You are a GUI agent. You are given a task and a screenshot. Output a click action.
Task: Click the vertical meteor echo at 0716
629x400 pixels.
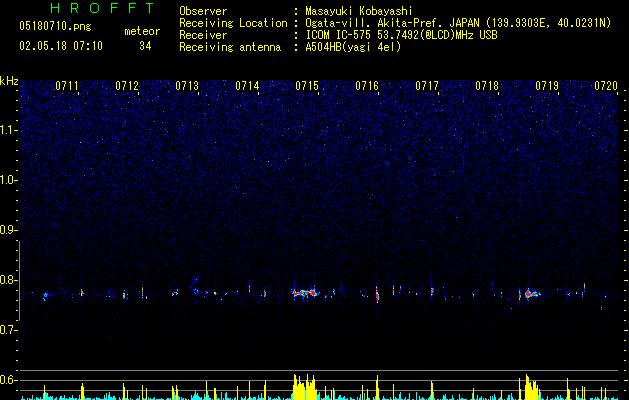[x=377, y=295]
